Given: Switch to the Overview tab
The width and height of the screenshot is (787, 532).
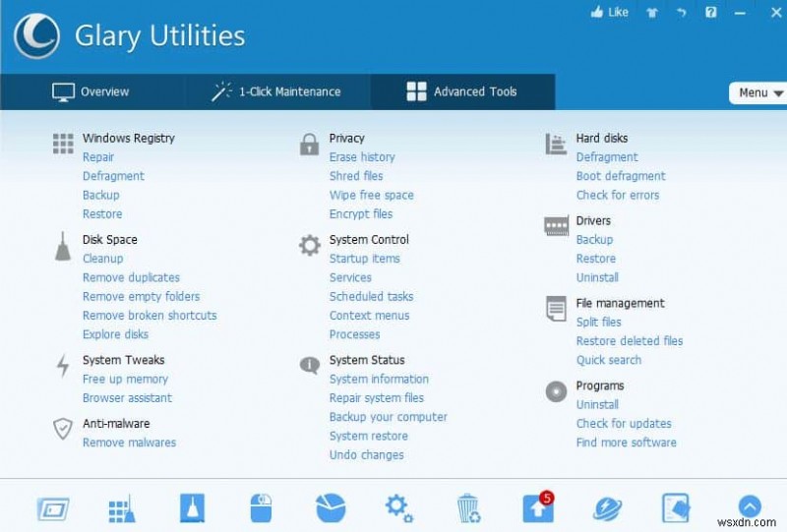Looking at the screenshot, I should coord(91,91).
